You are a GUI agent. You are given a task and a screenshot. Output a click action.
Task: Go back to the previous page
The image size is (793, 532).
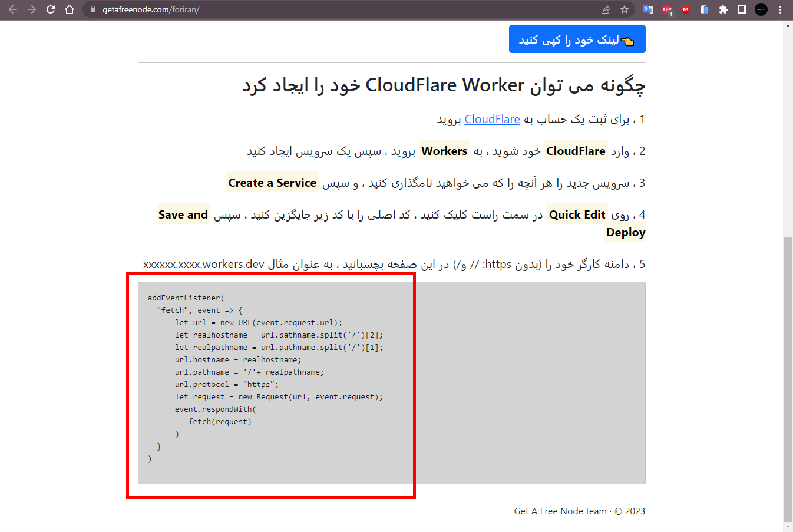[x=13, y=9]
